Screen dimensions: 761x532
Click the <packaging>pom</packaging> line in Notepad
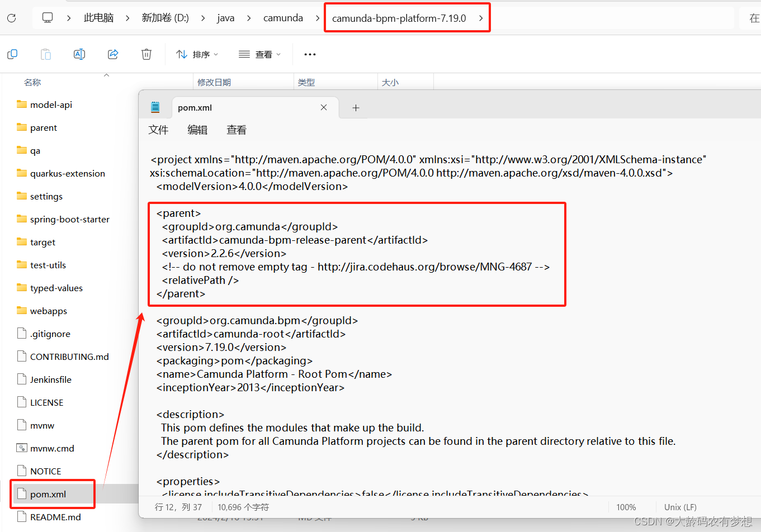[x=234, y=360]
